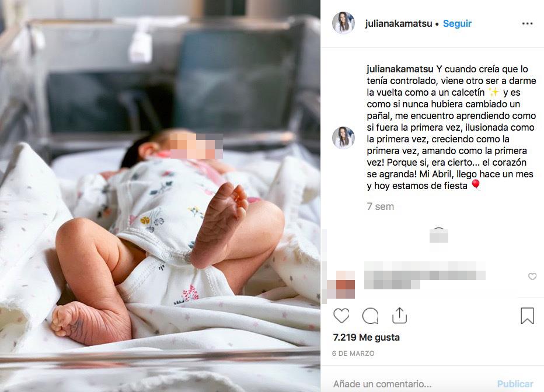Click the avatar beside the caption
The width and height of the screenshot is (544, 392).
343,138
